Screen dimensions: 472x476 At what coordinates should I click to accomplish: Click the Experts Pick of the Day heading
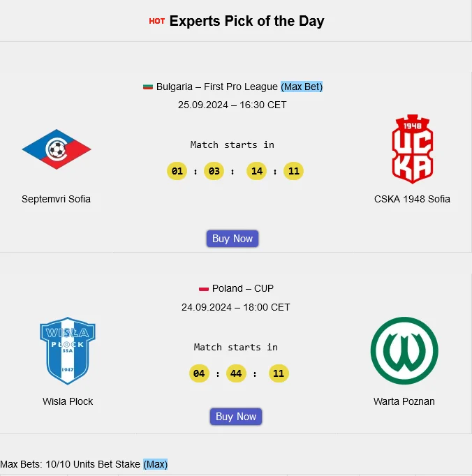(246, 21)
